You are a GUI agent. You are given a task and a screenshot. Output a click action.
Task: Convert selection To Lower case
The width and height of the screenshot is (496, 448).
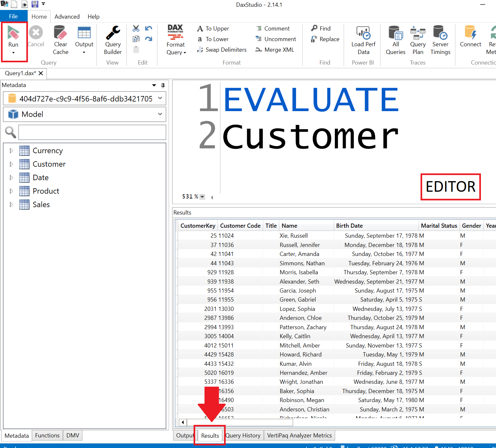pos(213,39)
